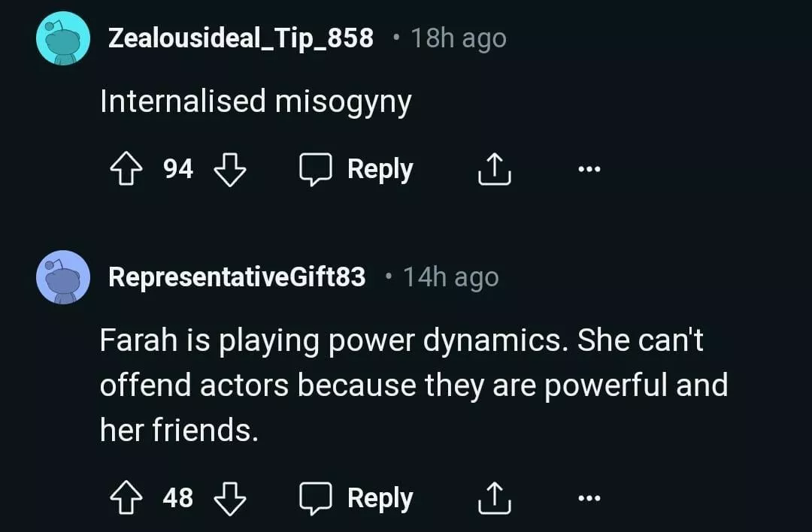This screenshot has width=812, height=532.
Task: Upvote RepresentativeGift83's comment about Farah
Action: coord(125,497)
